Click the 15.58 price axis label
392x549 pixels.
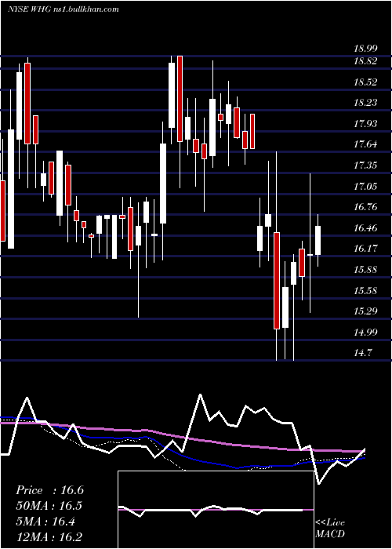(x=365, y=291)
